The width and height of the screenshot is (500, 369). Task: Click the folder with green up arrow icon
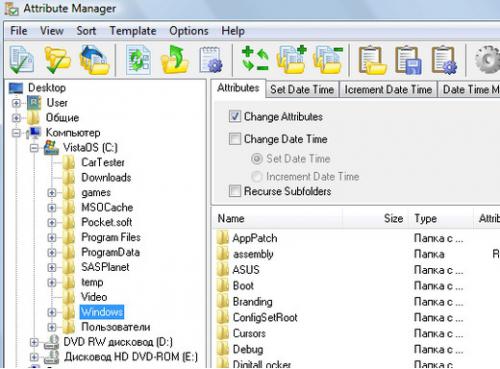175,60
